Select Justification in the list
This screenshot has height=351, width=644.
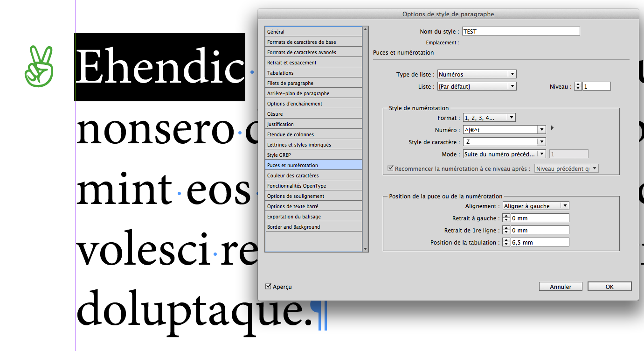pyautogui.click(x=313, y=124)
